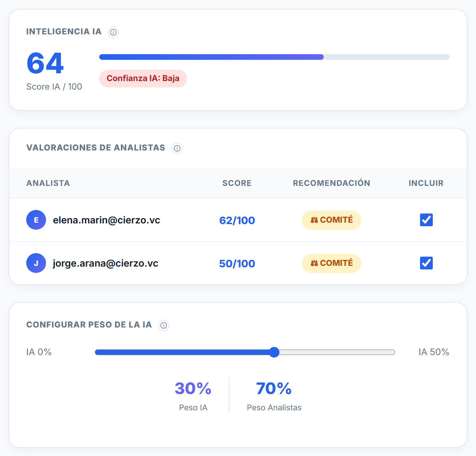
Task: Click the large 64 AI score
Action: tap(45, 63)
